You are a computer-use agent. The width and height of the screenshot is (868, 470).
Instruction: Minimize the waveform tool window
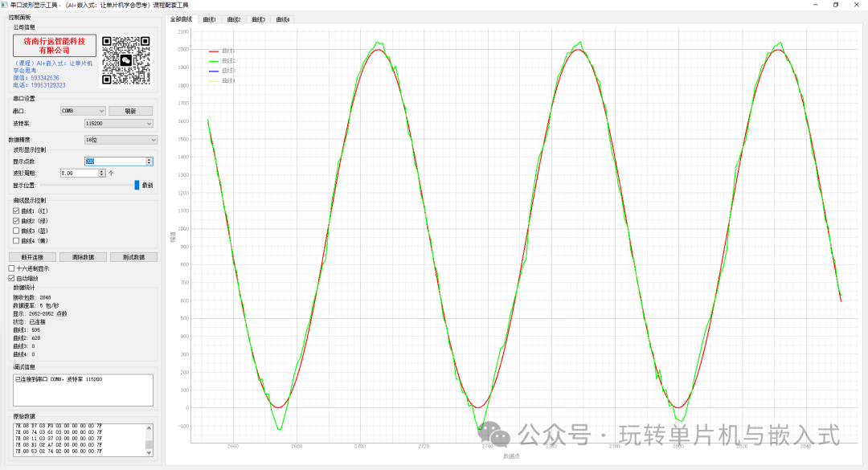pyautogui.click(x=816, y=5)
